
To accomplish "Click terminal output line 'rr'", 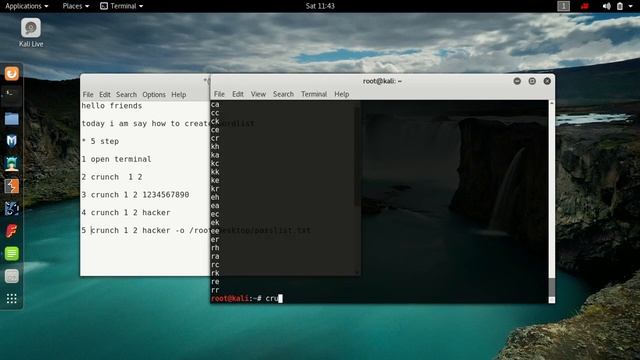I will (x=215, y=290).
